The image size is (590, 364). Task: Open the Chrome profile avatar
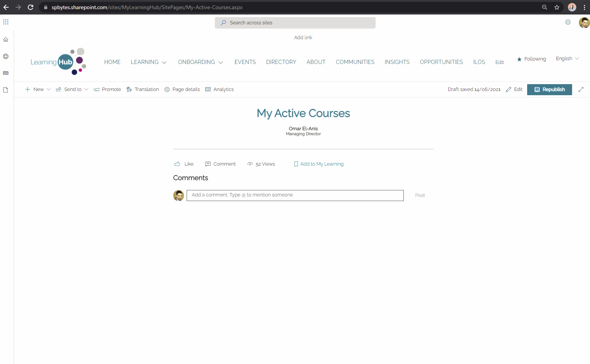(572, 7)
